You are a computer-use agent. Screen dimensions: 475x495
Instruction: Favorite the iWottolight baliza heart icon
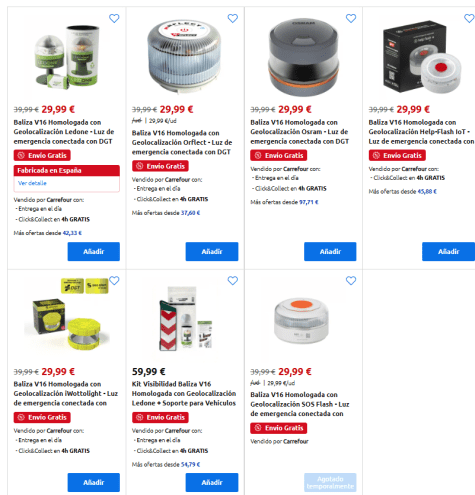(114, 281)
